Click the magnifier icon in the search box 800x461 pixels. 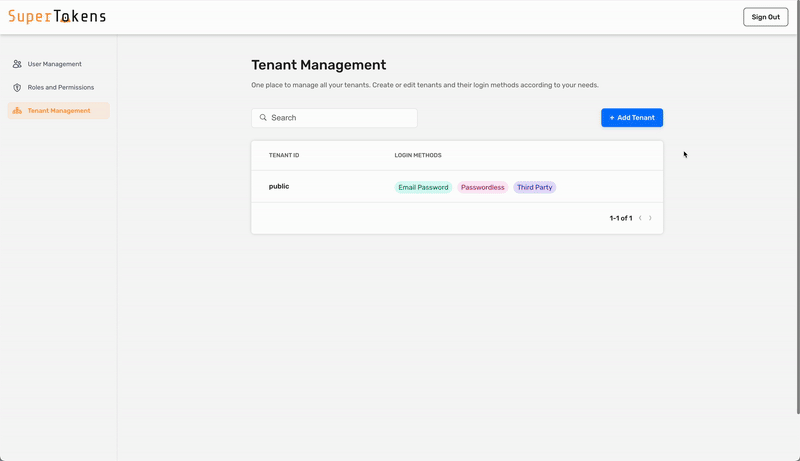pos(263,118)
